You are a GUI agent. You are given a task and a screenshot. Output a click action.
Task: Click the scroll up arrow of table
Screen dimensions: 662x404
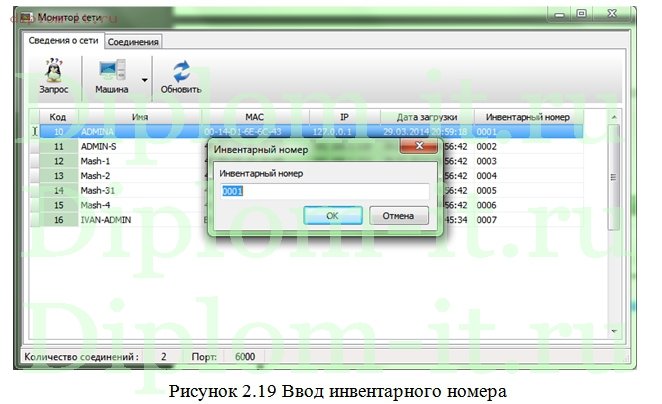point(614,117)
